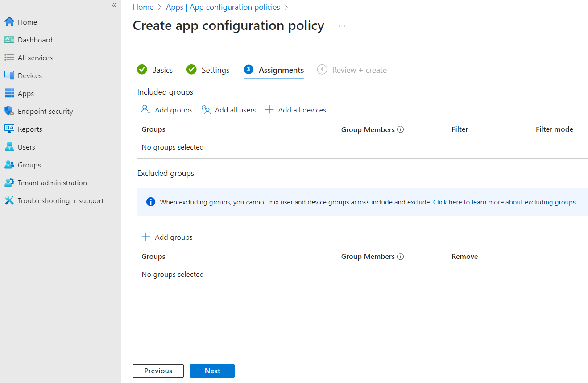Image resolution: width=588 pixels, height=383 pixels.
Task: Click the Previous button
Action: coord(158,371)
